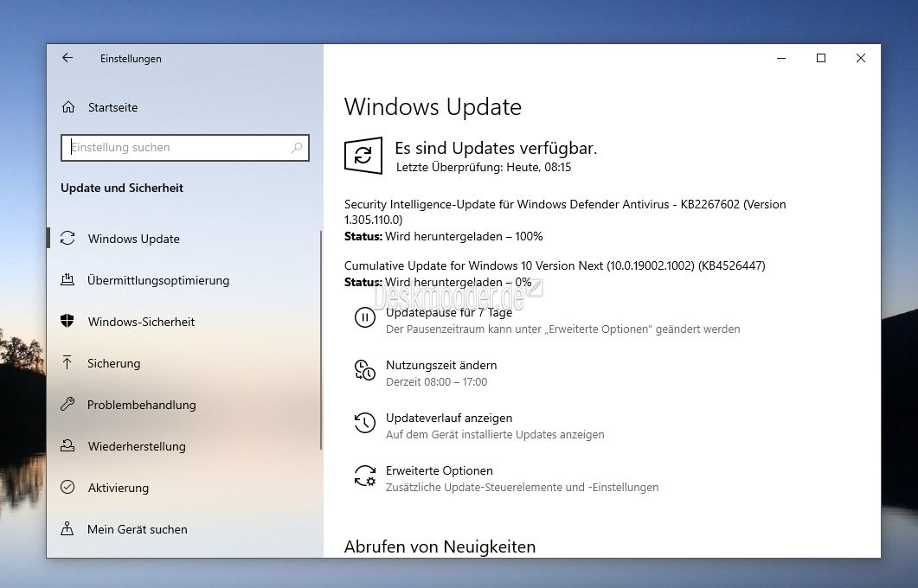Click the Einstellungen window title
The width and height of the screenshot is (918, 588).
pyautogui.click(x=131, y=59)
